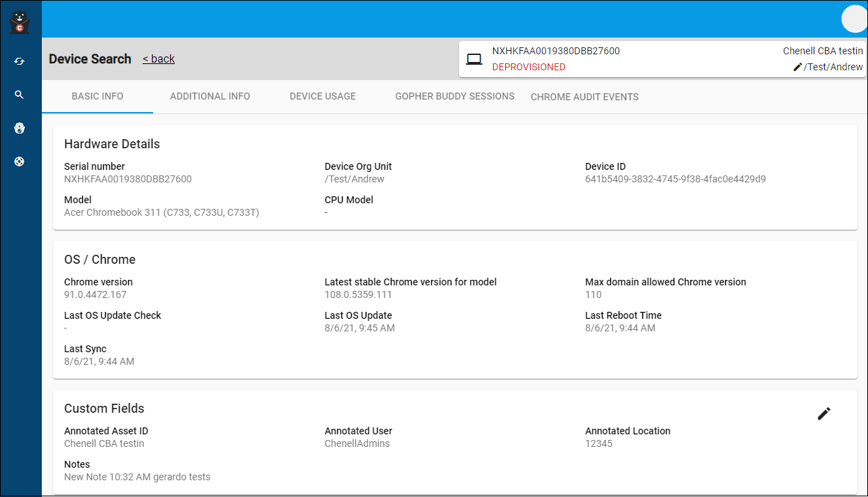
Task: Click serial NXHKFAA0019380DBB27600 in header card
Action: (x=556, y=51)
